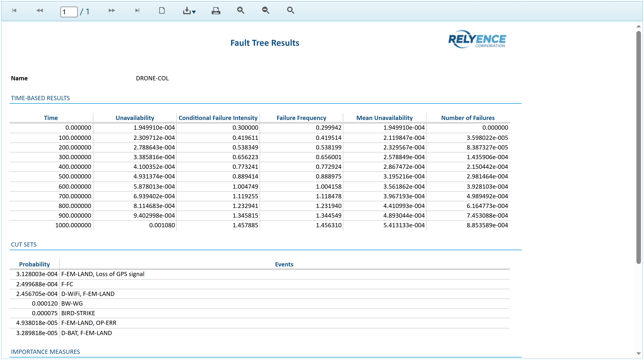The width and height of the screenshot is (644, 360).
Task: Jump to last page of report
Action: (137, 11)
